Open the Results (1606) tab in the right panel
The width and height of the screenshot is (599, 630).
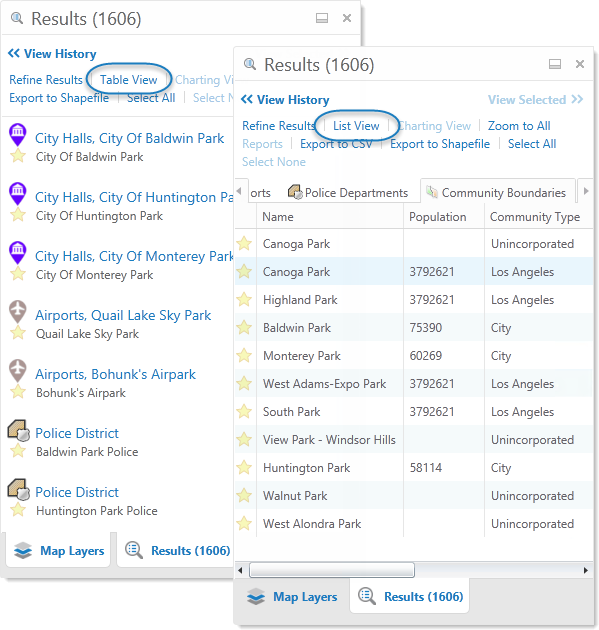[x=410, y=597]
